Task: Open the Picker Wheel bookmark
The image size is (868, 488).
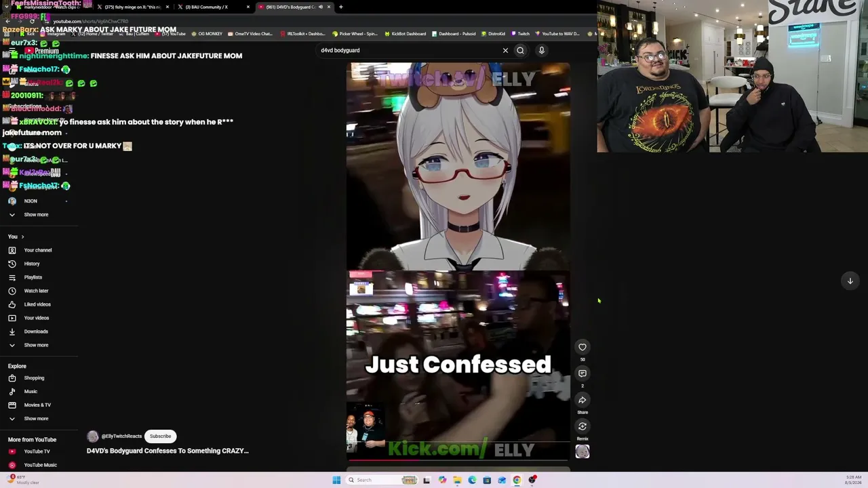Action: [x=355, y=34]
